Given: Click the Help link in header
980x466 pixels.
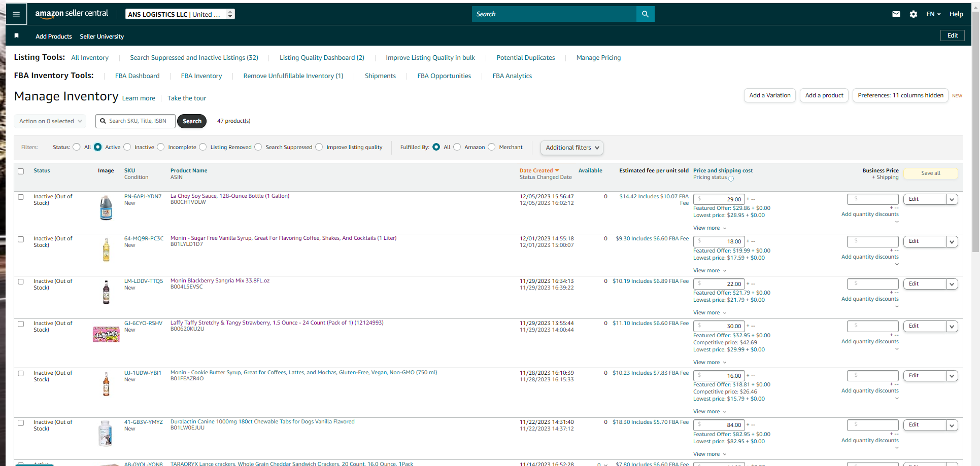Looking at the screenshot, I should pyautogui.click(x=956, y=14).
